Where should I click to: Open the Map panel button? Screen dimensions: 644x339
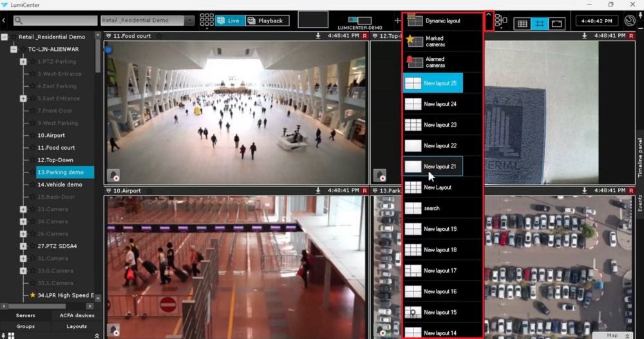tap(612, 335)
